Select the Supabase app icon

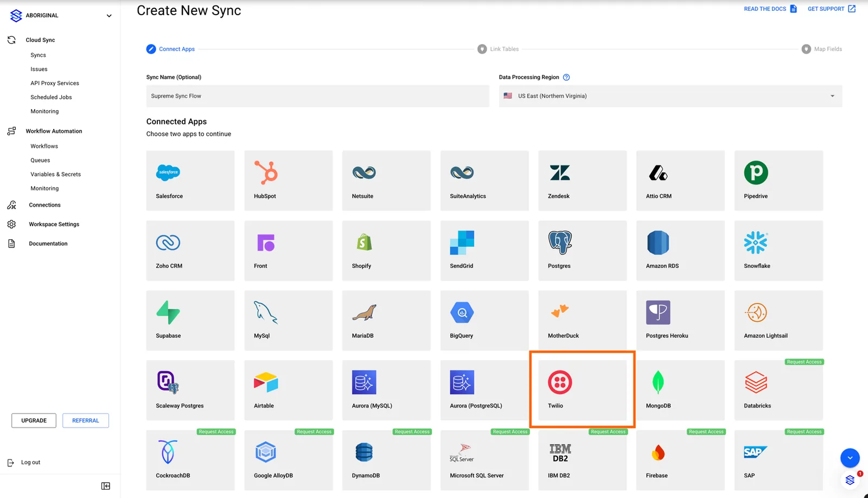point(168,312)
